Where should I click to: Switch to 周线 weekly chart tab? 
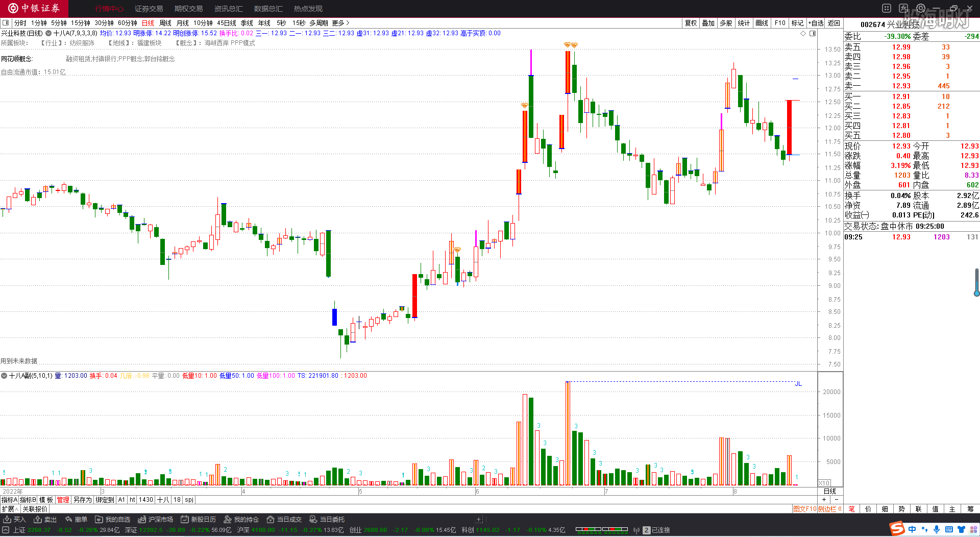click(165, 23)
